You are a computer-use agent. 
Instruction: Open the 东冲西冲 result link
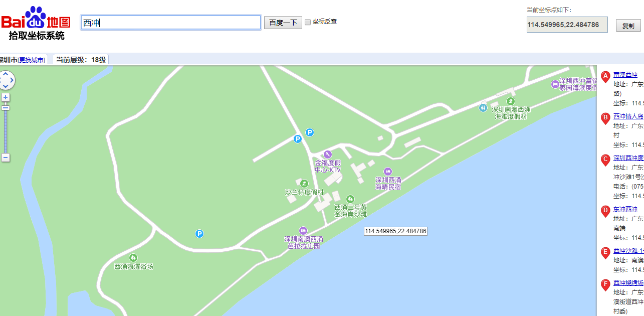(625, 209)
